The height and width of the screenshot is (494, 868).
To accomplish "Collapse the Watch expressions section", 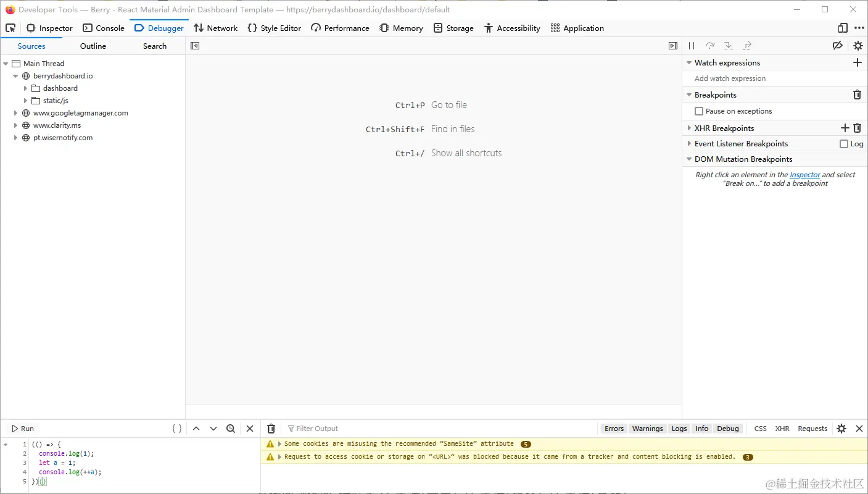I will 689,63.
